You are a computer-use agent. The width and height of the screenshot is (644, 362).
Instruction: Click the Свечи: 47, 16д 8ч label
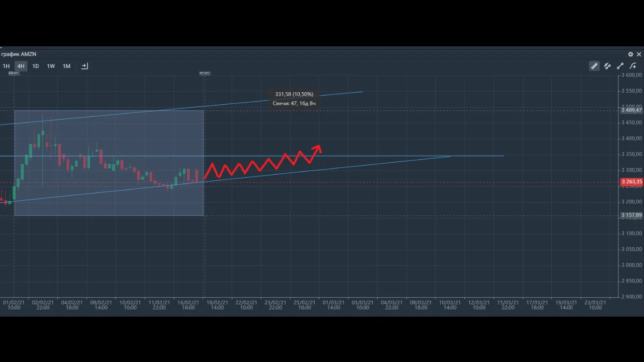294,103
